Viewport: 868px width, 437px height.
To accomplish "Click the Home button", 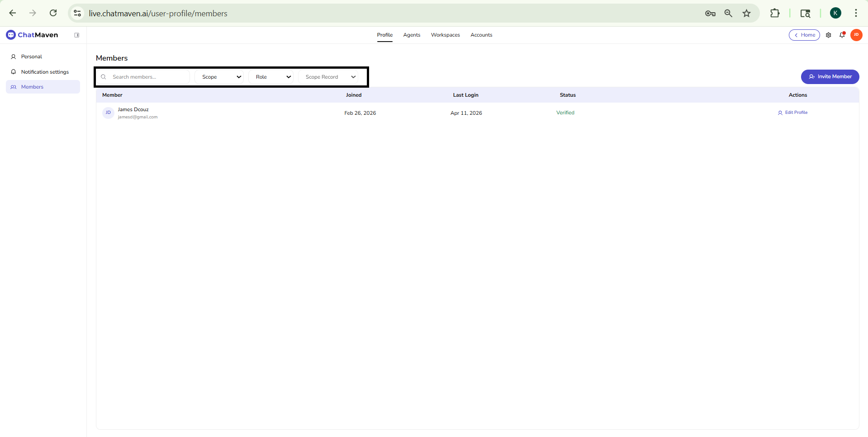I will coord(804,35).
